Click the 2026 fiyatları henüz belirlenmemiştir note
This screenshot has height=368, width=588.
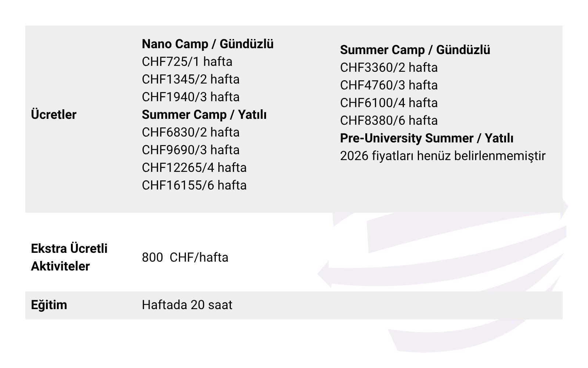tap(442, 156)
